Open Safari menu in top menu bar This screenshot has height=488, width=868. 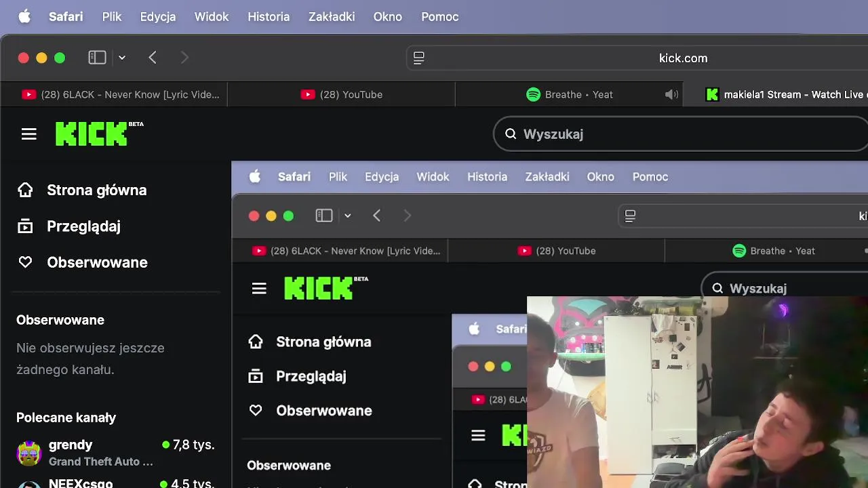66,17
